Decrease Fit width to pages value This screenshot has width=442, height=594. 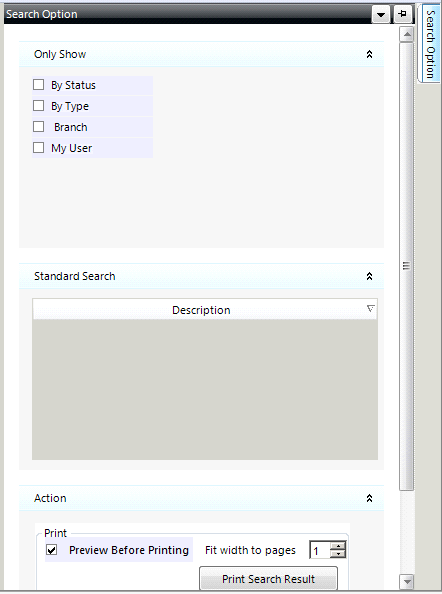tap(338, 553)
